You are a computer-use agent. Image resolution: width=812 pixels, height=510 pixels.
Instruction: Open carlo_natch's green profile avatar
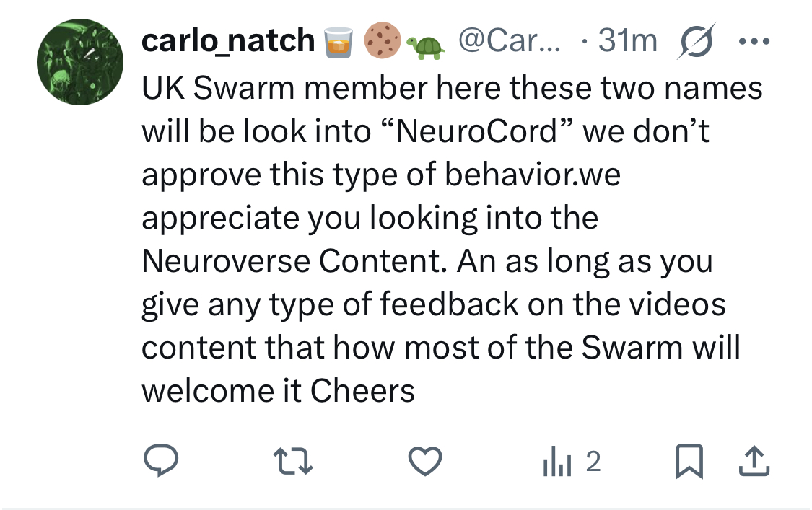tap(80, 62)
